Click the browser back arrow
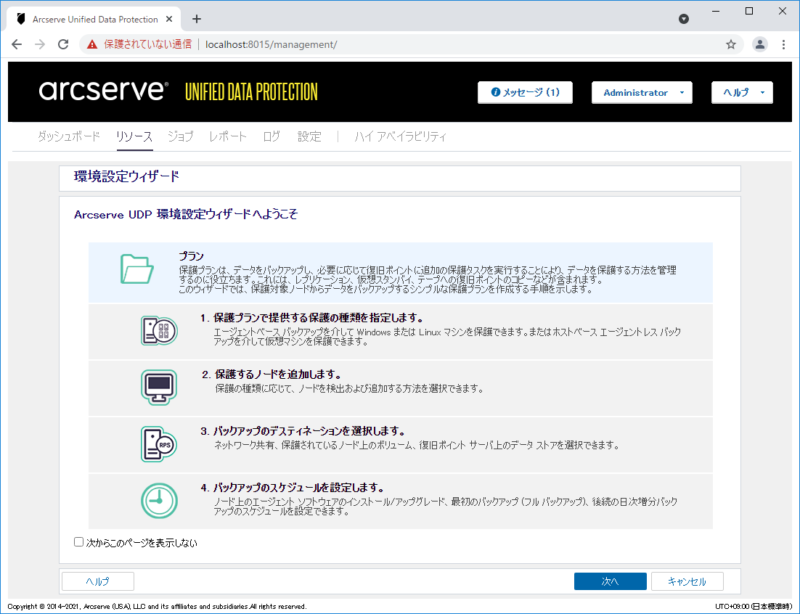Viewport: 800px width, 614px height. point(16,44)
